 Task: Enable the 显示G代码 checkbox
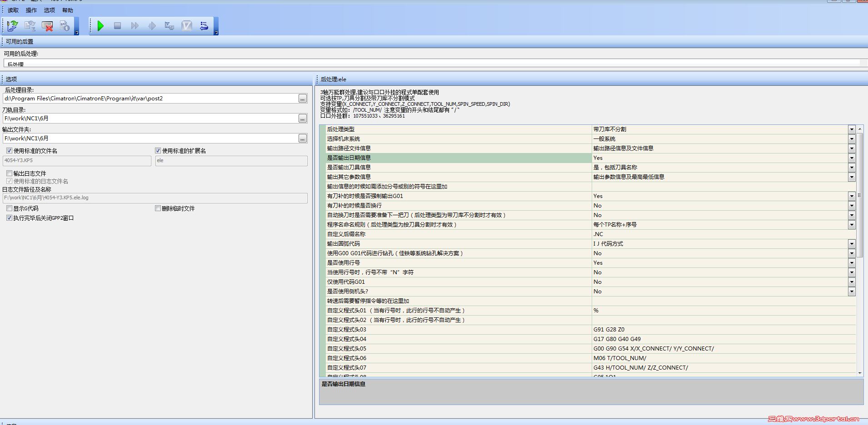[x=9, y=208]
